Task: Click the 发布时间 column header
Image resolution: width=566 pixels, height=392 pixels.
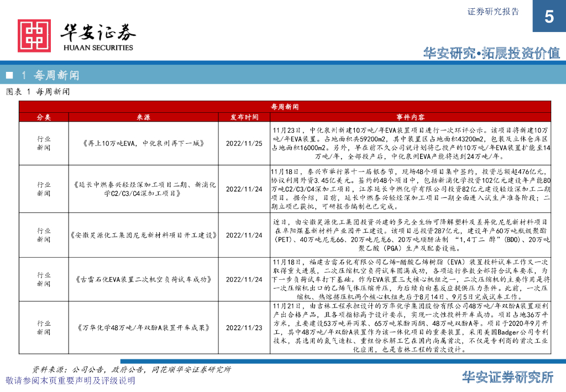Action: tap(244, 117)
